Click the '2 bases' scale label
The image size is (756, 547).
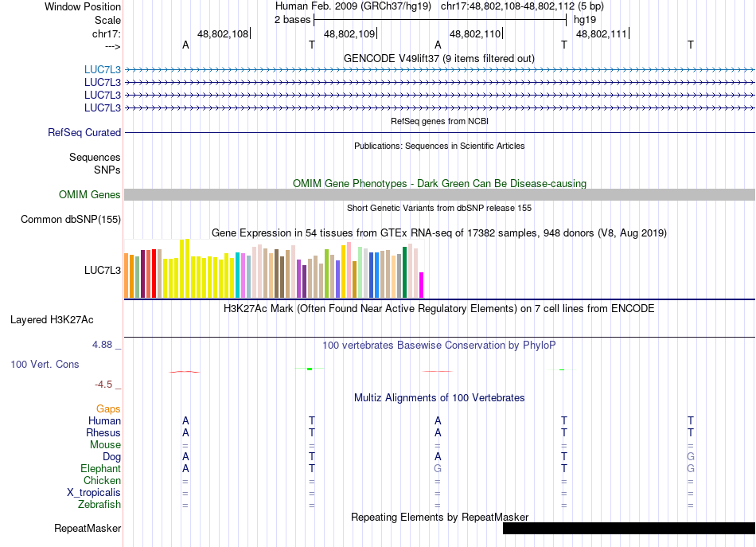[293, 20]
